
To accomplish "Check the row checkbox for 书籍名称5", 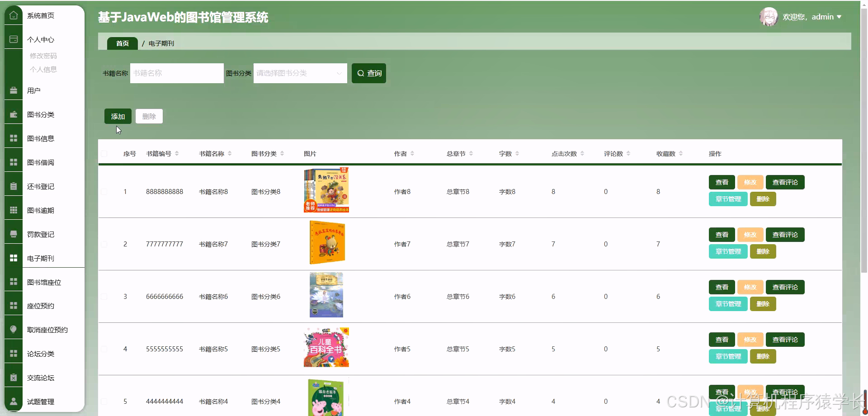I will (x=104, y=349).
